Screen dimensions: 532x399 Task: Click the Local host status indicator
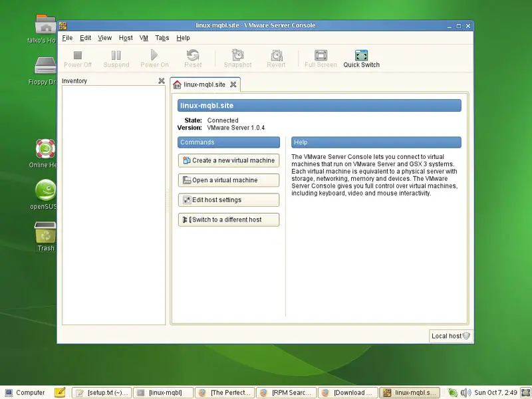pos(451,336)
